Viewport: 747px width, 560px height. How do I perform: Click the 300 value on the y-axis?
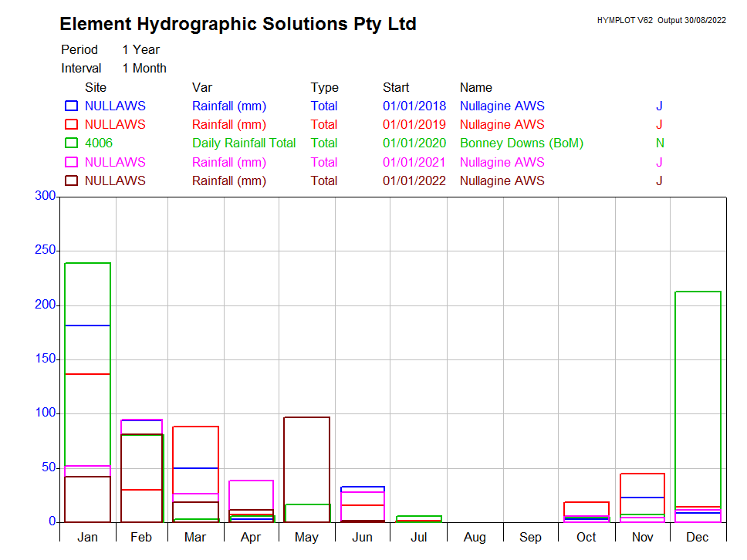tap(46, 196)
